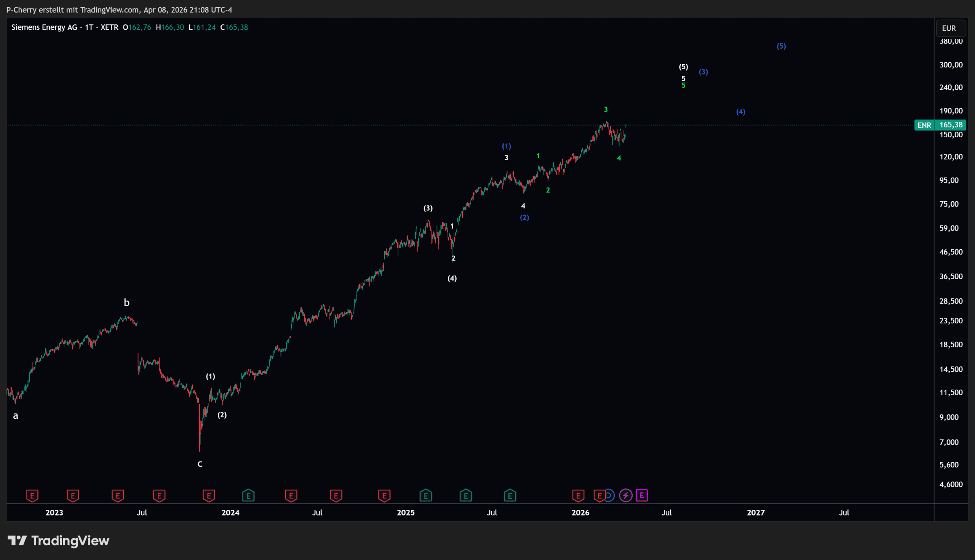Click the leftmost red earnings E icon

click(32, 495)
